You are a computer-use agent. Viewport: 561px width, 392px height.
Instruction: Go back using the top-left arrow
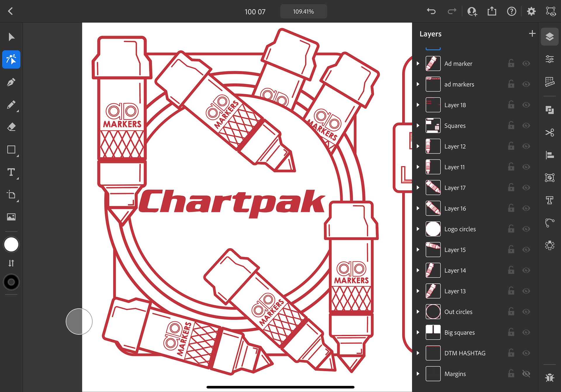point(11,11)
